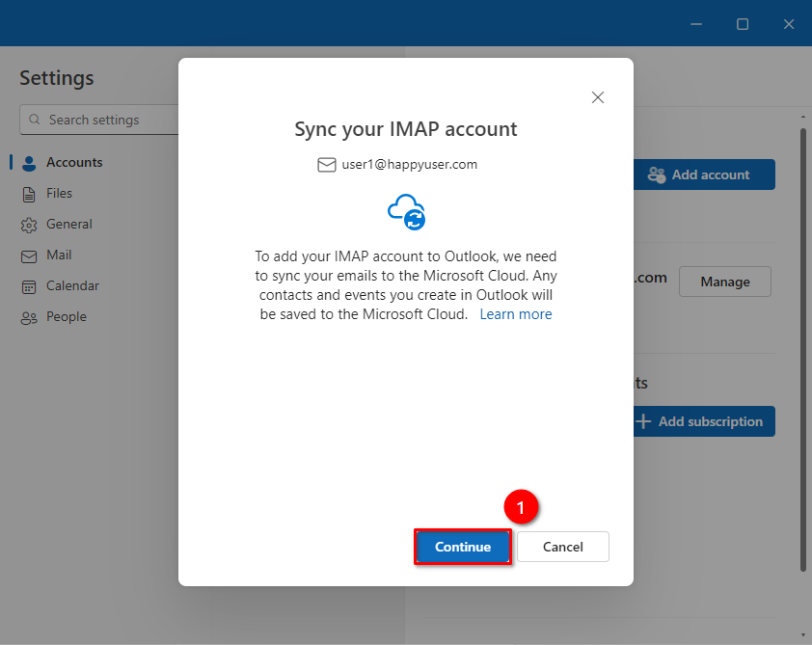Close the Sync your IMAP account dialog
Image resolution: width=812 pixels, height=645 pixels.
598,97
